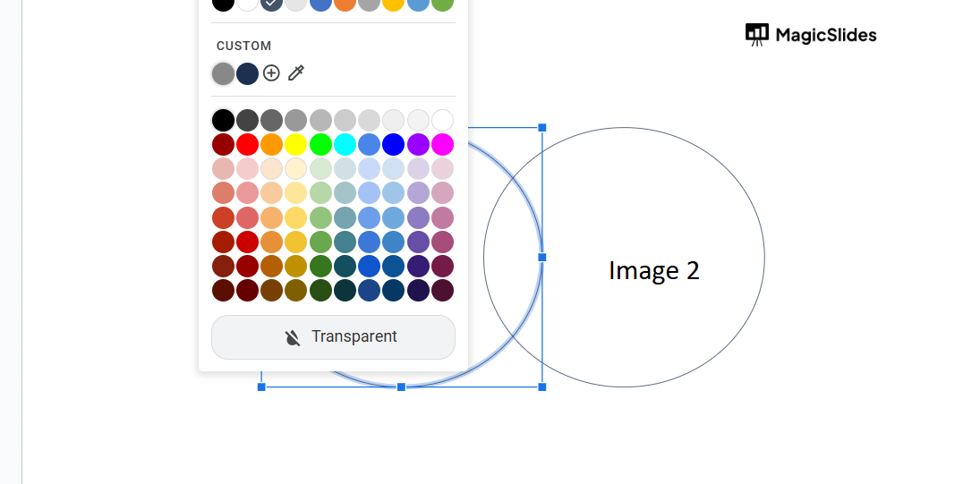Click the bottom-center resize handle of the selection
This screenshot has width=980, height=484.
click(401, 386)
